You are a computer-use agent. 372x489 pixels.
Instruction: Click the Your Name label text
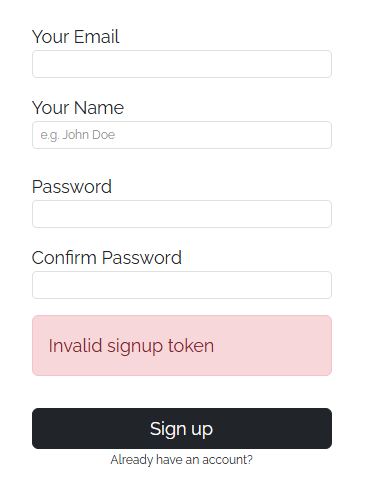(x=78, y=108)
